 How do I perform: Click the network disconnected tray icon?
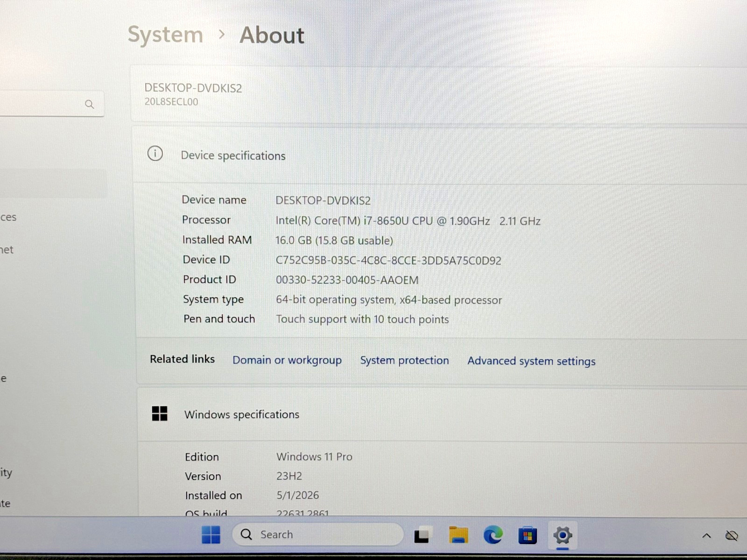(732, 535)
